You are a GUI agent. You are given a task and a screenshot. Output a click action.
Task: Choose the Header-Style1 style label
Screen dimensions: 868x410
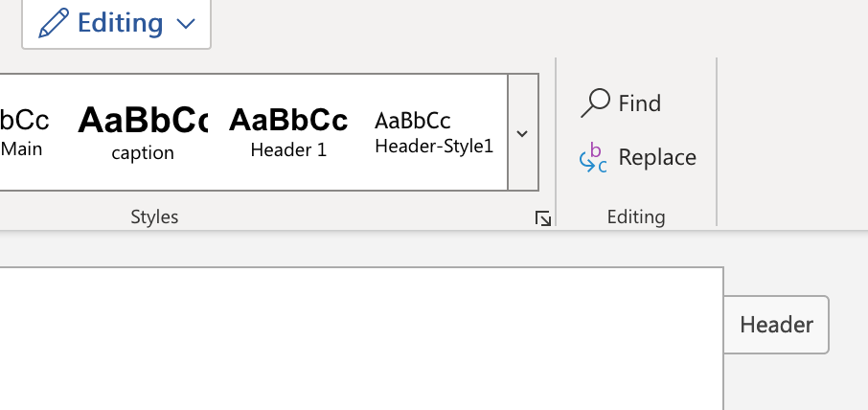(x=433, y=147)
